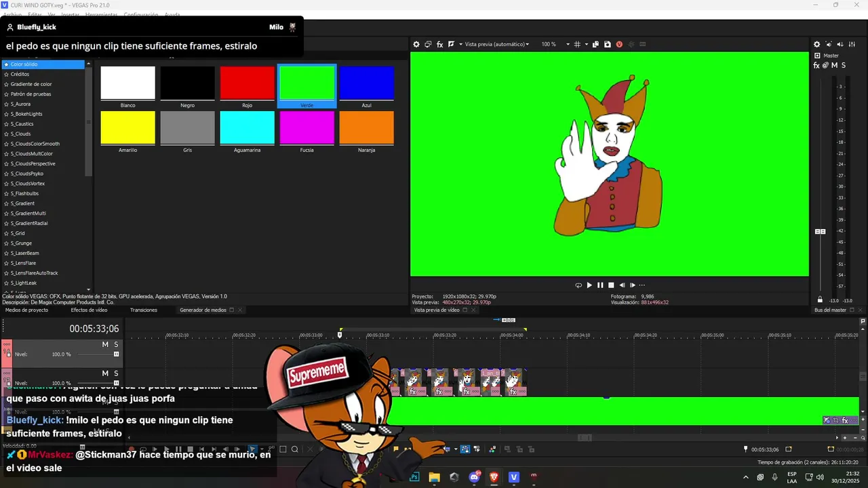
Task: Open video output FX in preview toolbar
Action: [x=439, y=44]
